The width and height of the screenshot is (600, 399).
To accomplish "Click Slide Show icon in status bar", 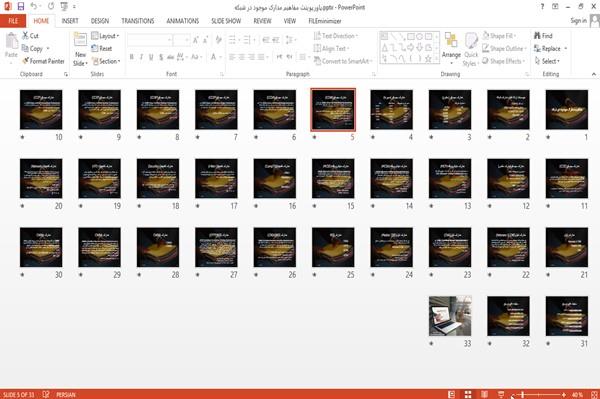I will (501, 394).
